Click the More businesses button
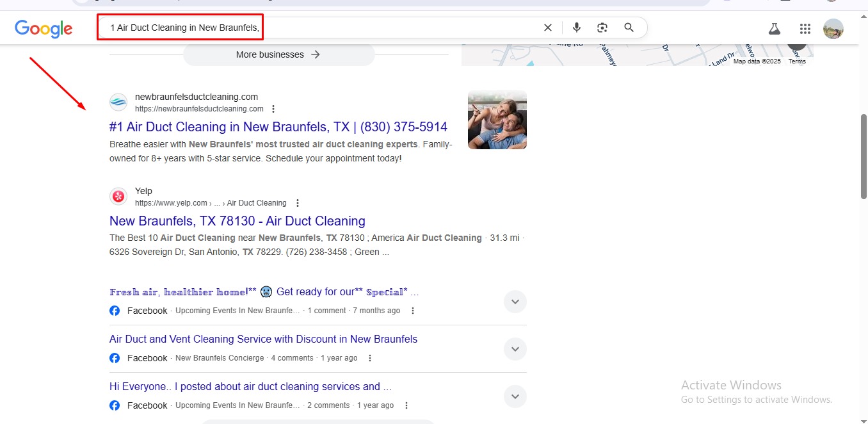Screen dimensions: 868x424 [x=278, y=54]
